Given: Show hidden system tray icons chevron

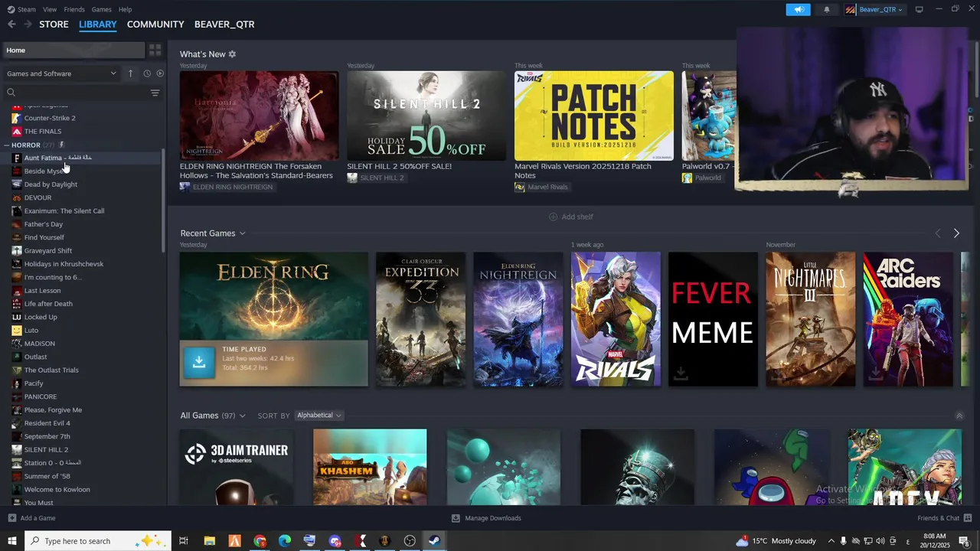Looking at the screenshot, I should coord(831,541).
